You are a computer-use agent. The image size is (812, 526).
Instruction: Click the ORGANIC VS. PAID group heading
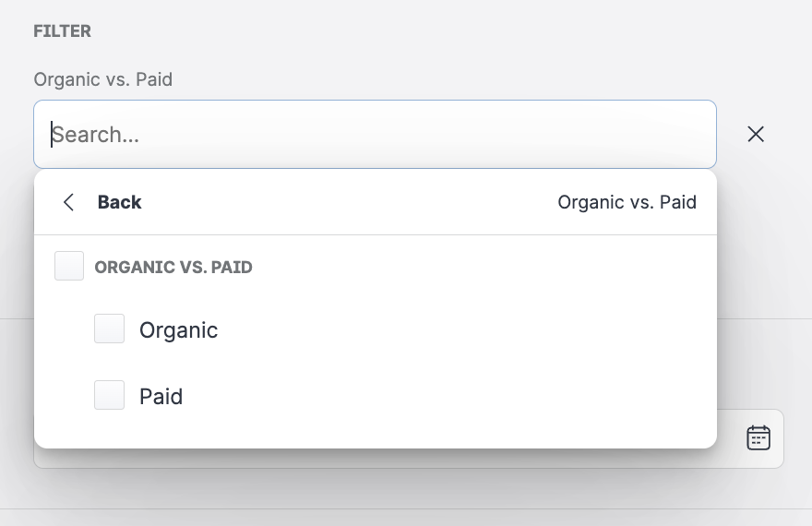tap(173, 268)
